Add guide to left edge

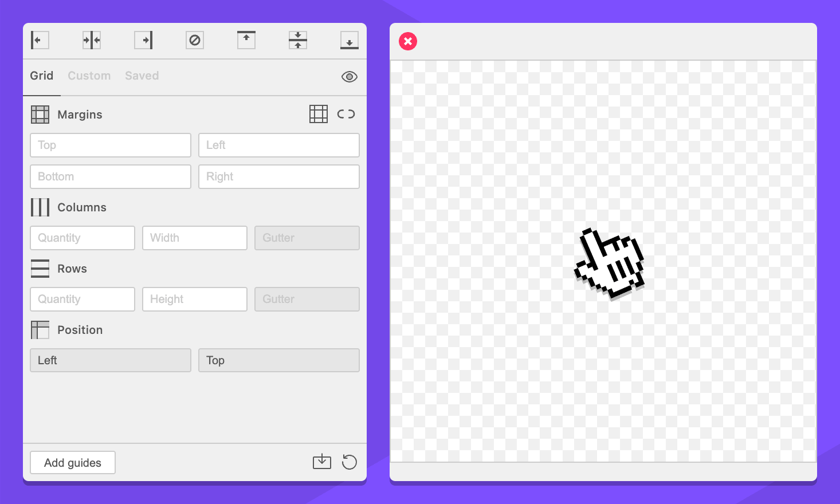40,40
